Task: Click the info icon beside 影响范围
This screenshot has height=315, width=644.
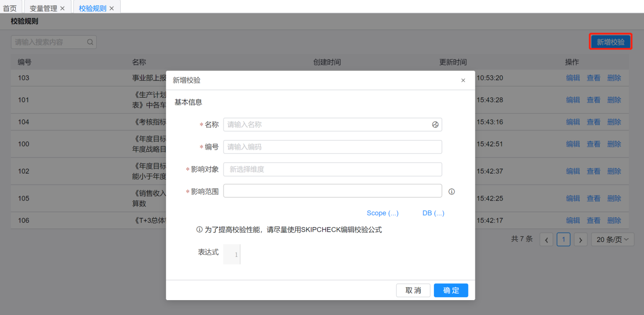Action: click(451, 191)
